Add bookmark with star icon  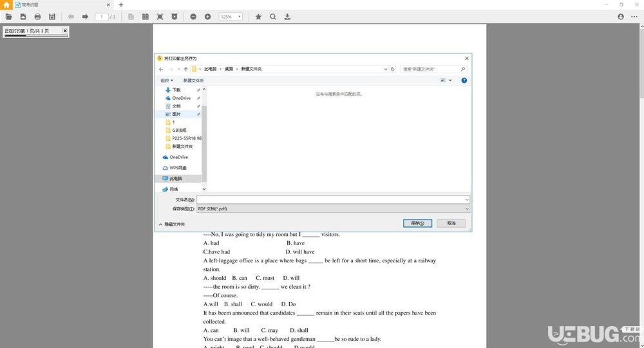pos(258,17)
